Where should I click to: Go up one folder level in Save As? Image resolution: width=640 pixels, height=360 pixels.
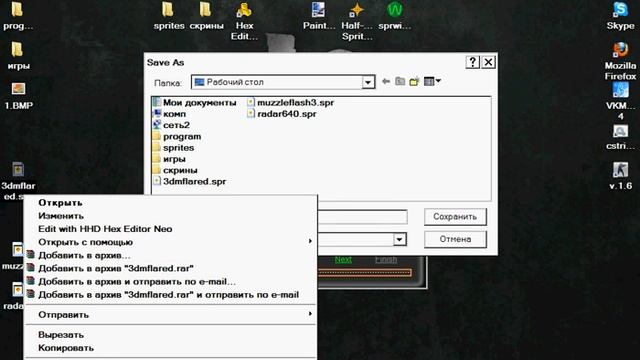400,82
